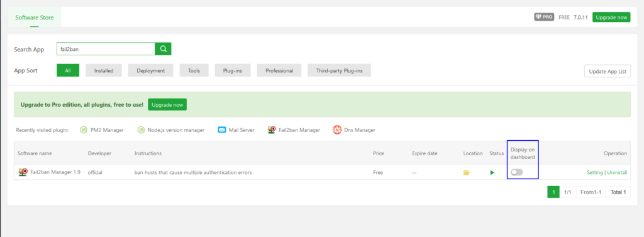
Task: Open PM2 Manager recent plugin icon
Action: pyautogui.click(x=84, y=130)
